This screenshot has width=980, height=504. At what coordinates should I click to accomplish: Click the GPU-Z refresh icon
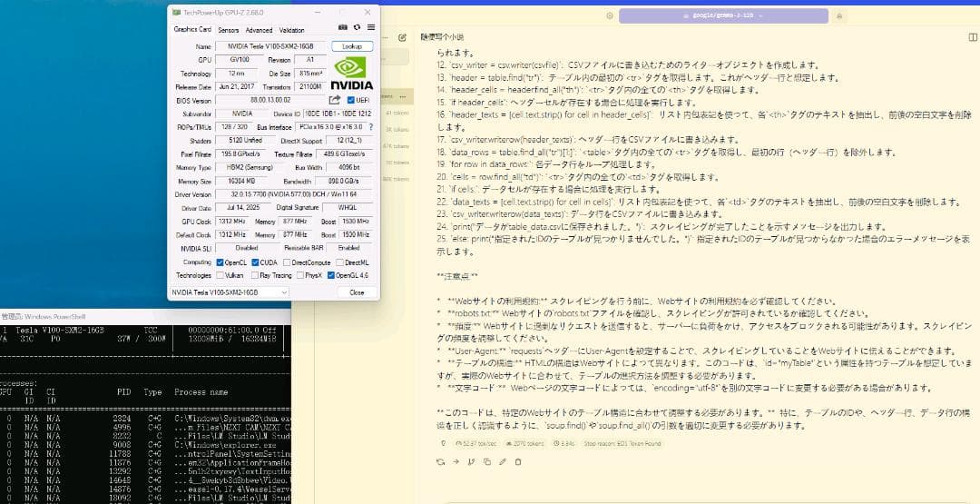[x=357, y=27]
